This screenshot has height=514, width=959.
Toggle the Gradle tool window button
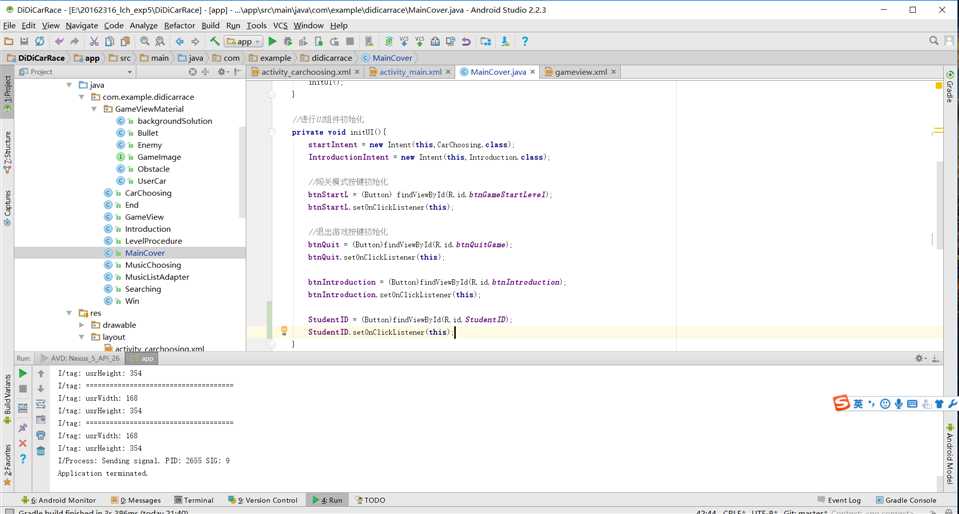950,87
